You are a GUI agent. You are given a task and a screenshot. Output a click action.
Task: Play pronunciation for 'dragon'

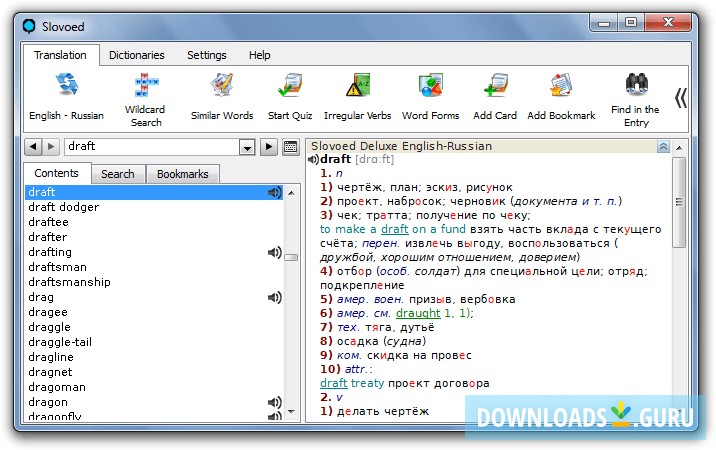click(274, 402)
